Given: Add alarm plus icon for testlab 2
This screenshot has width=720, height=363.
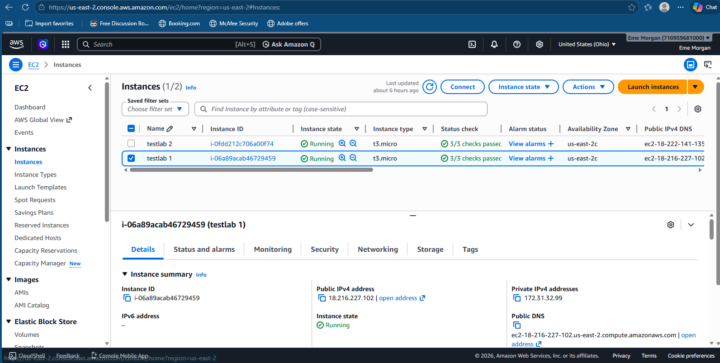Looking at the screenshot, I should tap(551, 144).
